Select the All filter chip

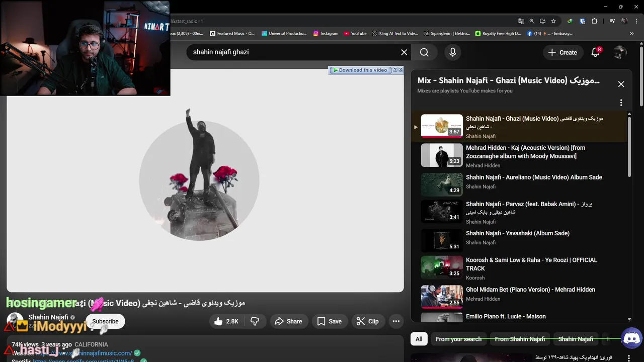[x=419, y=339]
